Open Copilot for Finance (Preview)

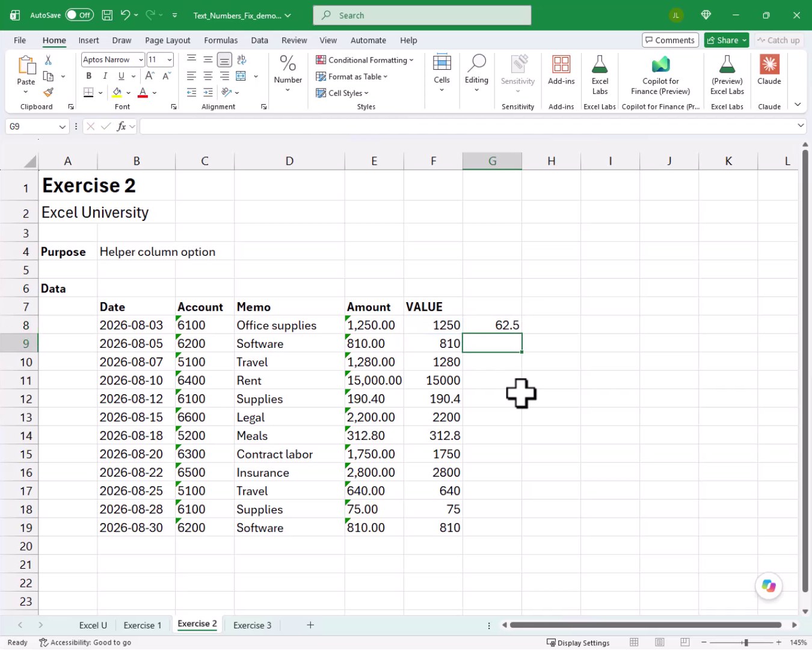[x=660, y=75]
